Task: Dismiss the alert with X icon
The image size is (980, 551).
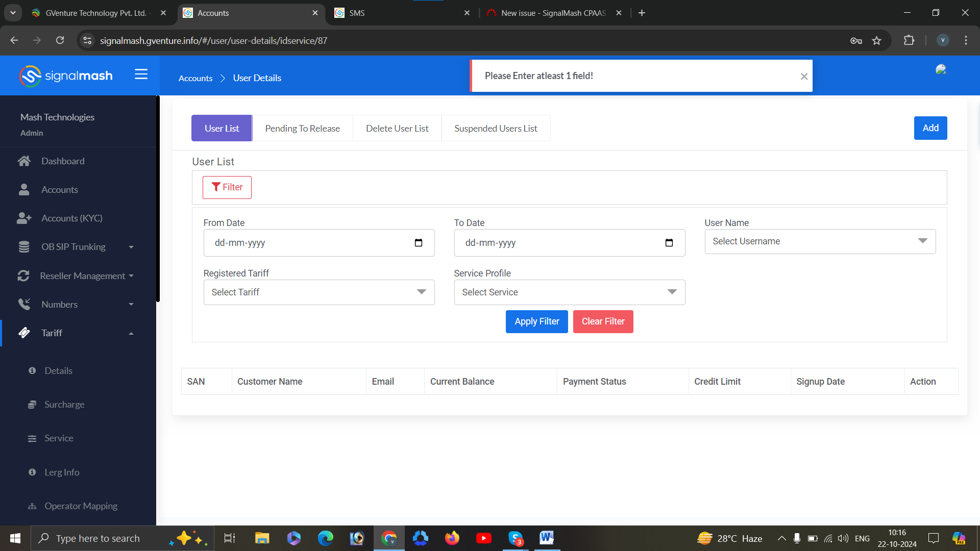Action: [804, 77]
